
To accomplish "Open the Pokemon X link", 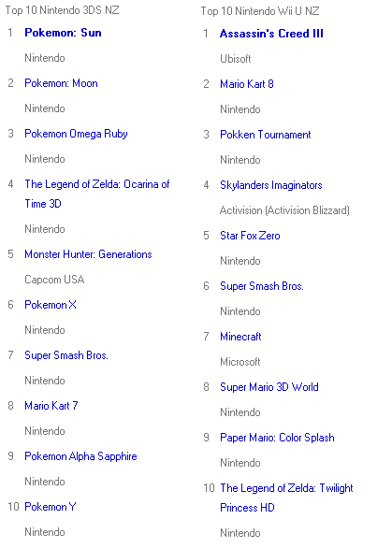I will point(51,305).
